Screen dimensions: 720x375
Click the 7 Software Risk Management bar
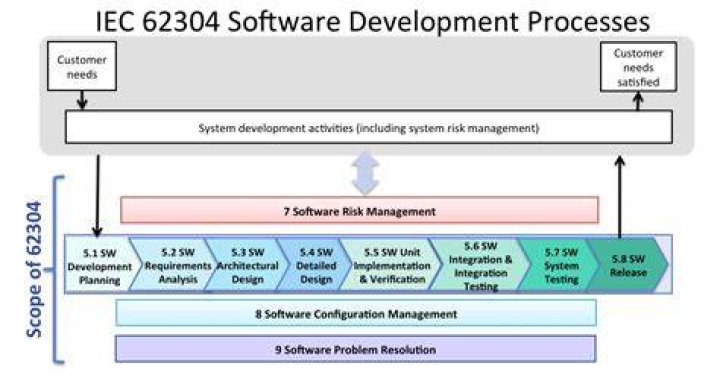click(360, 211)
